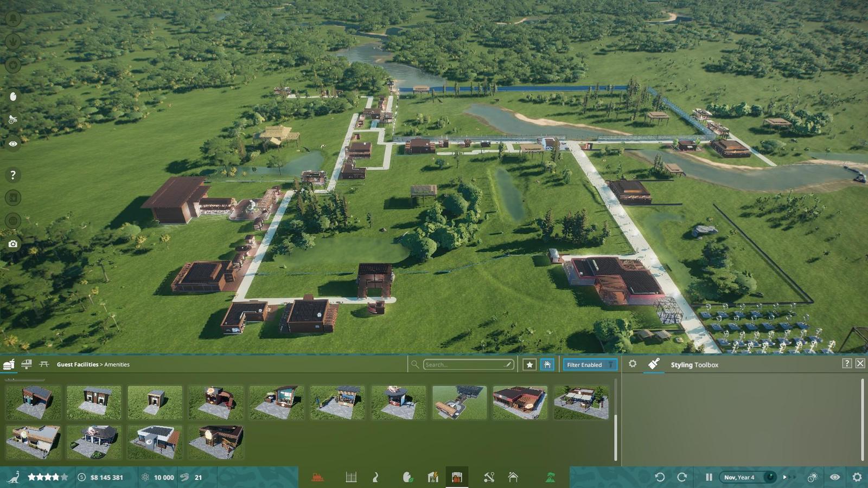Image resolution: width=868 pixels, height=488 pixels.
Task: Click the weather sun cloud icon
Action: 812,477
